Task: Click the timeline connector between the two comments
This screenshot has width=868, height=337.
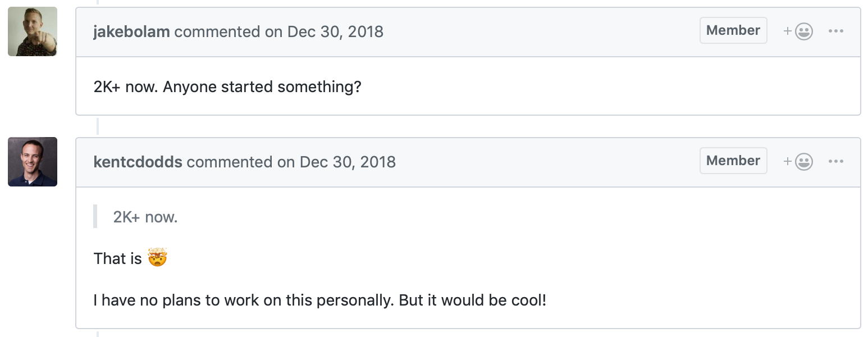Action: coord(97,126)
